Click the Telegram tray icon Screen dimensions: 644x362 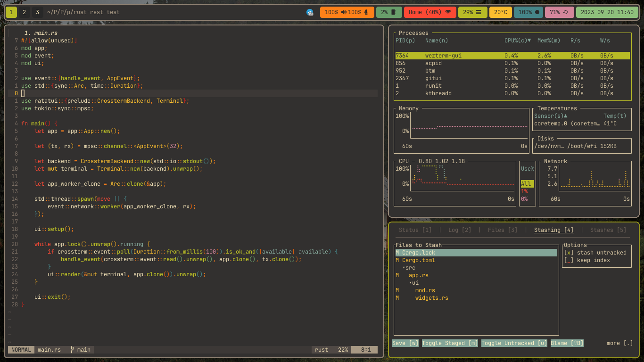click(x=310, y=12)
